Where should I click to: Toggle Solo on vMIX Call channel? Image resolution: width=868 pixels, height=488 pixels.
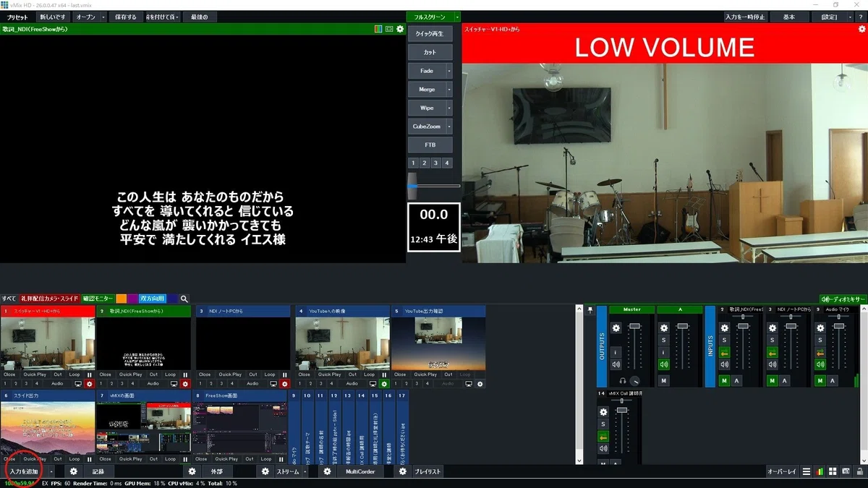(x=603, y=424)
